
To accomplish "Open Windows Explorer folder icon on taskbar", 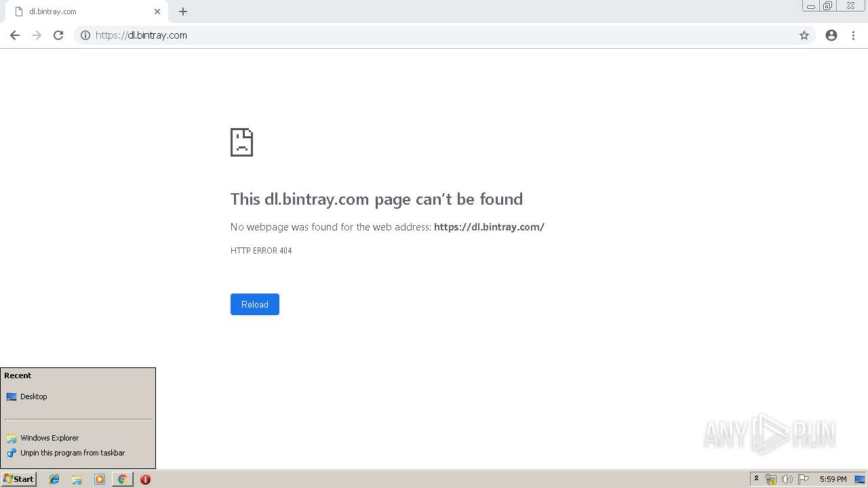I will [x=77, y=479].
